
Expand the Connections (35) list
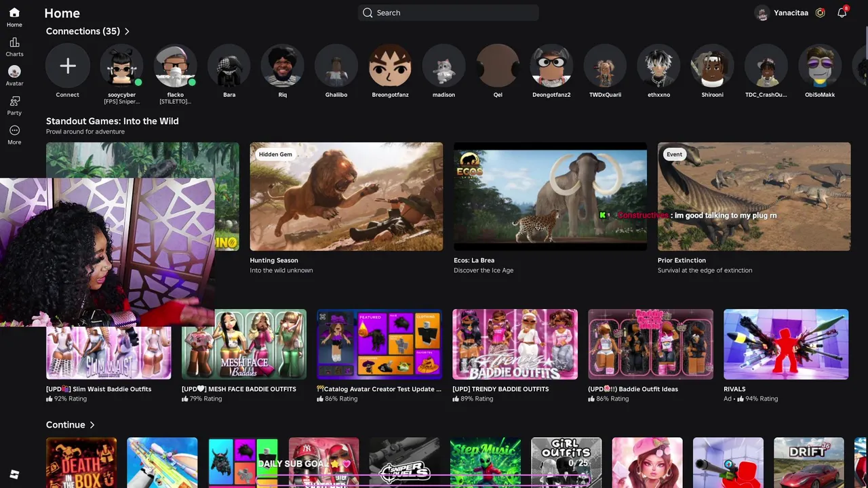pyautogui.click(x=87, y=31)
